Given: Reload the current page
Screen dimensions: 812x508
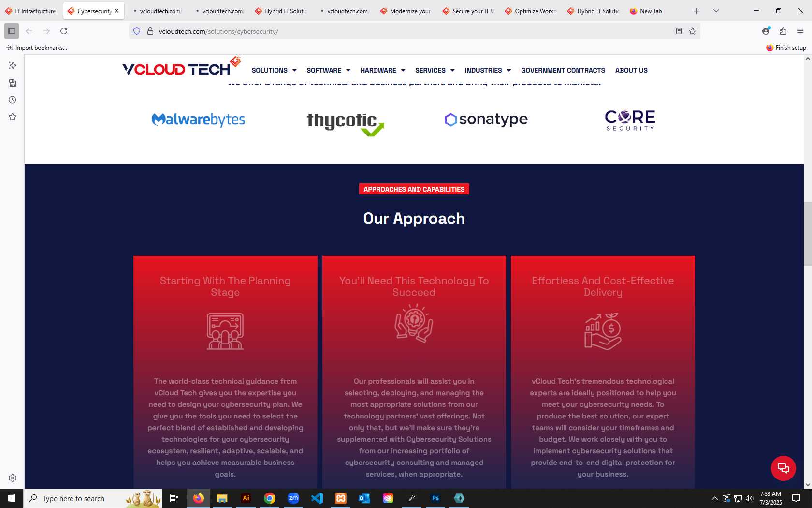Looking at the screenshot, I should coord(64,31).
